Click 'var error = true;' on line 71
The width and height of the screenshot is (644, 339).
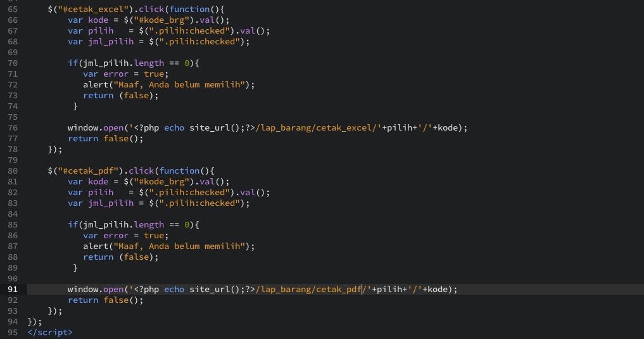[125, 74]
